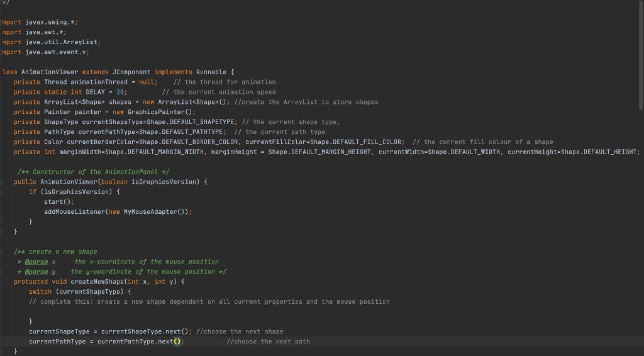Collapse the AnimationViewer constructor fold marker
The width and height of the screenshot is (644, 356).
click(x=1, y=182)
